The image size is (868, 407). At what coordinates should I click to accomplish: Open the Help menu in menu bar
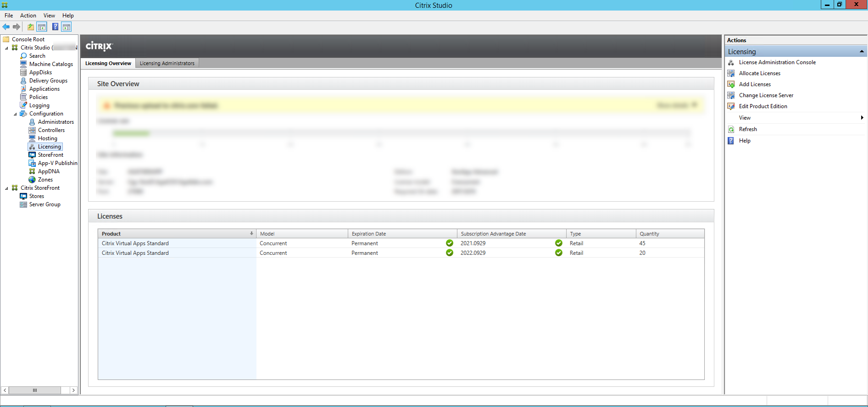click(x=68, y=16)
